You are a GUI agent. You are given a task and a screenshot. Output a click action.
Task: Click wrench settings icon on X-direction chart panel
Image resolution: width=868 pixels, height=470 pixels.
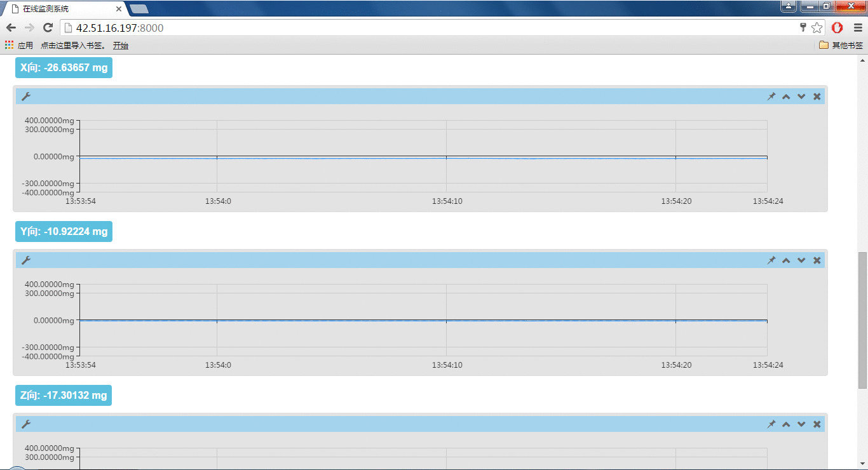coord(26,97)
